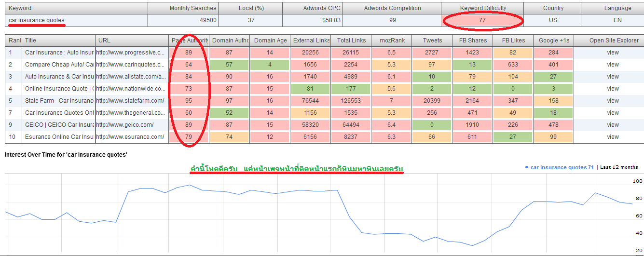This screenshot has height=256, width=644.
Task: Click the Open Site Explorer column header
Action: coord(609,40)
